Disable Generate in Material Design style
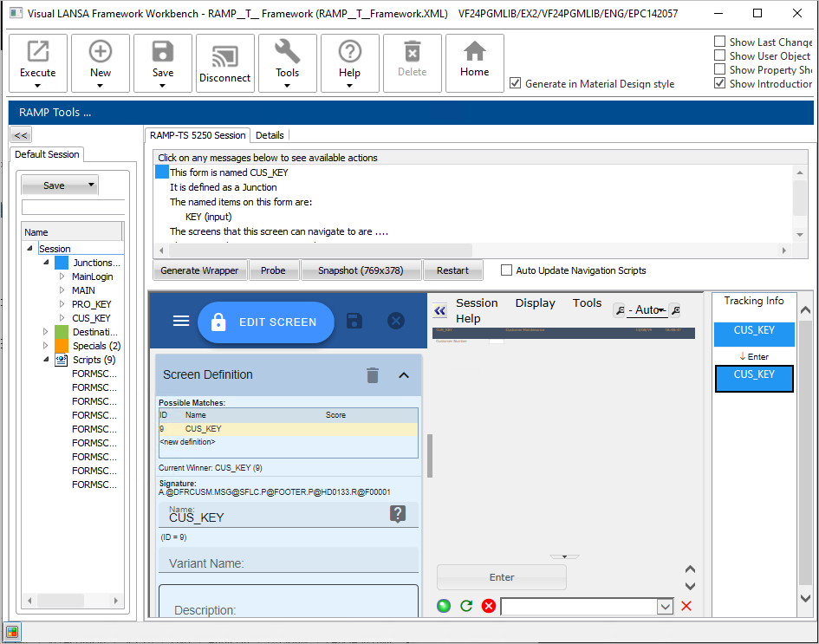819x644 pixels. click(x=516, y=83)
